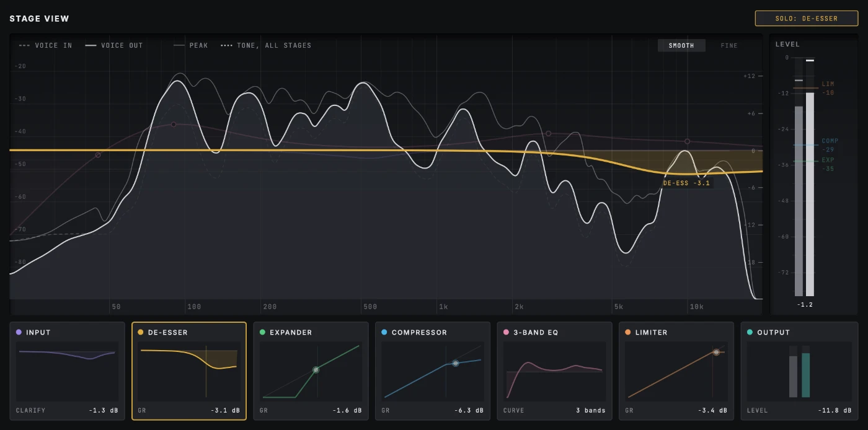Select the OUTPUT stage card
Screen dimensions: 868x430
[x=799, y=371]
